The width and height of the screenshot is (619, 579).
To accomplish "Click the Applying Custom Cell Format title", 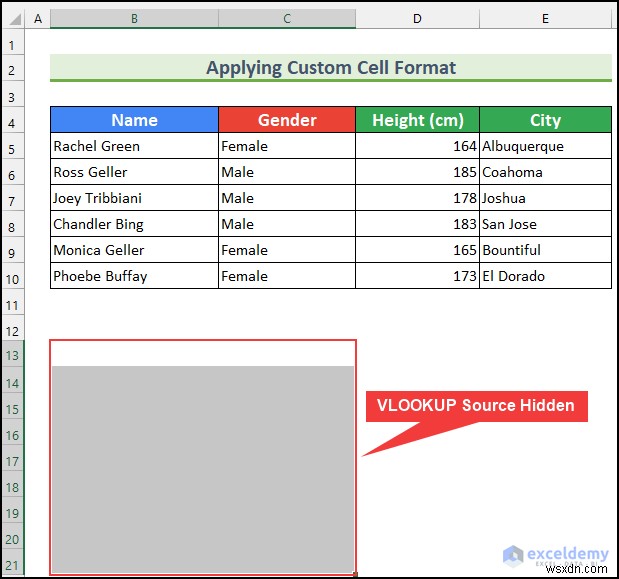I will pyautogui.click(x=331, y=67).
